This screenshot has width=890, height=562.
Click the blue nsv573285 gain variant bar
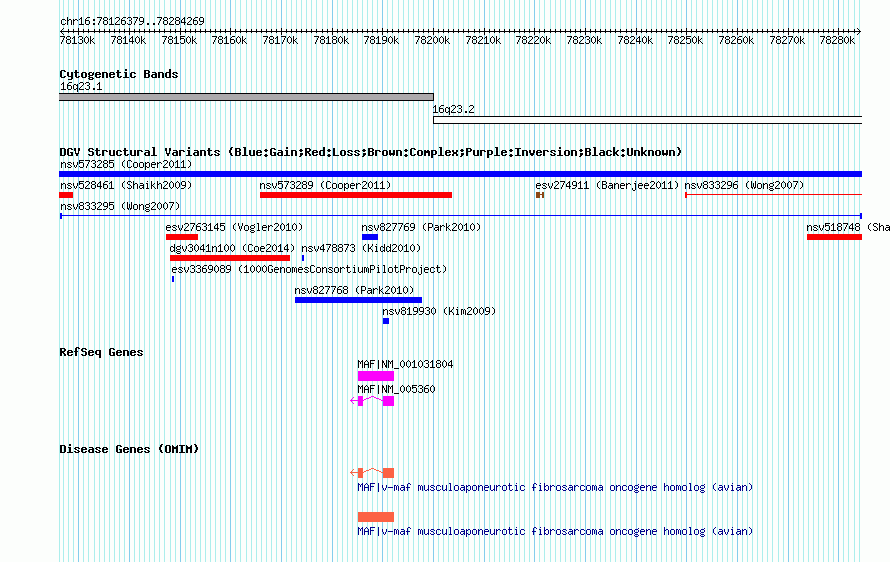[460, 174]
